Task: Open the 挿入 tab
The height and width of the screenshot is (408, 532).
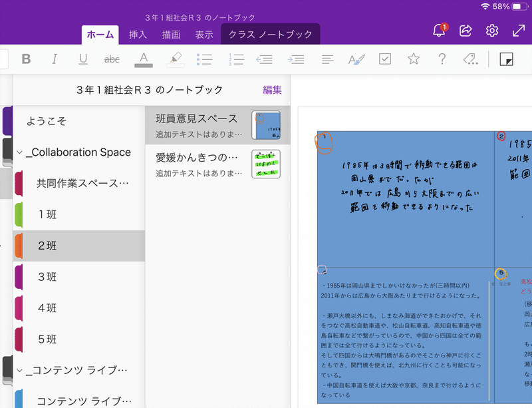Action: [x=138, y=35]
